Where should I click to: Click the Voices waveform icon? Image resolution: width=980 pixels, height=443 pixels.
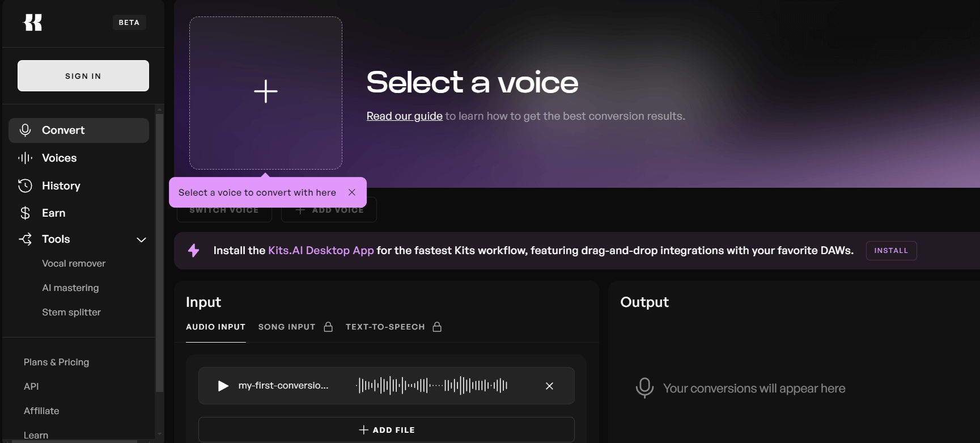25,158
